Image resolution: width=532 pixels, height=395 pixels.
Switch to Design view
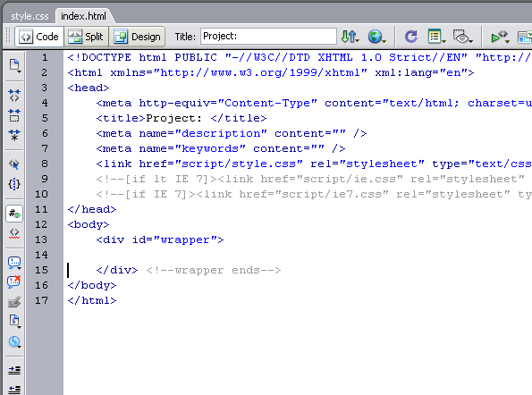pyautogui.click(x=137, y=37)
